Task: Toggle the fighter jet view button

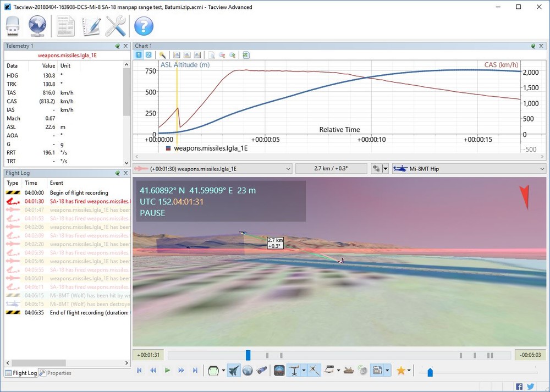Action: pyautogui.click(x=233, y=371)
